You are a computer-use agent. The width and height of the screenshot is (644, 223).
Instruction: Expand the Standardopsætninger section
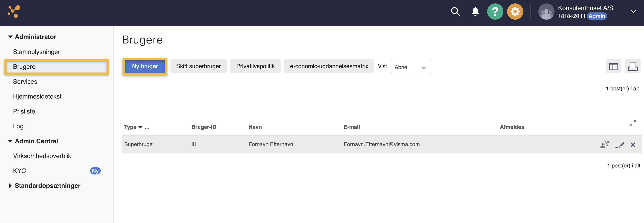coord(10,185)
